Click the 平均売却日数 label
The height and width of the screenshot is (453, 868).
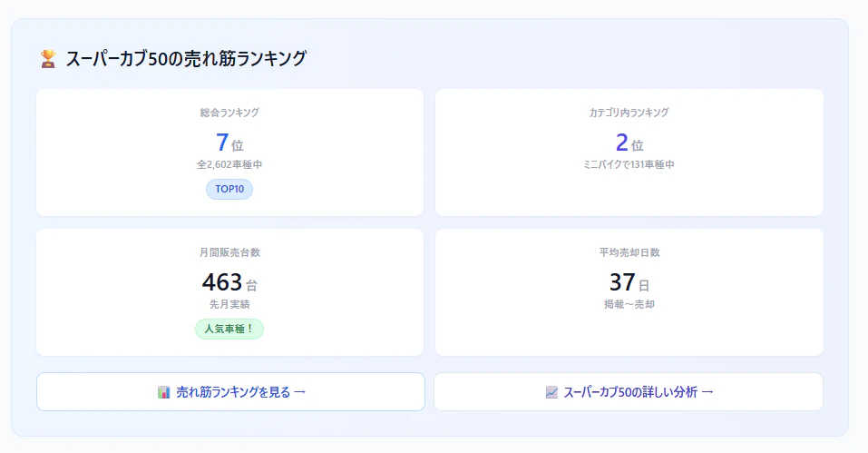(629, 252)
